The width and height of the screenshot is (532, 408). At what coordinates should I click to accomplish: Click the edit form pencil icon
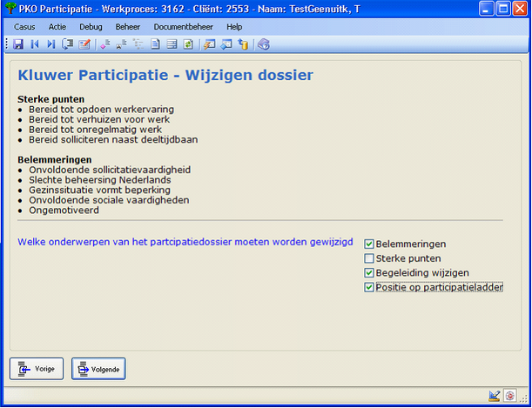[84, 44]
